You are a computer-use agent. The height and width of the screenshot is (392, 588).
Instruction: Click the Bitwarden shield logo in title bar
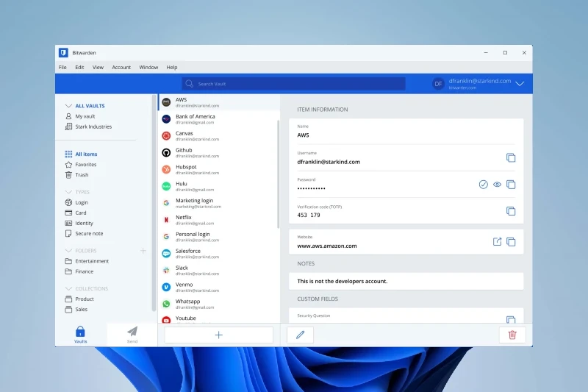coord(63,52)
